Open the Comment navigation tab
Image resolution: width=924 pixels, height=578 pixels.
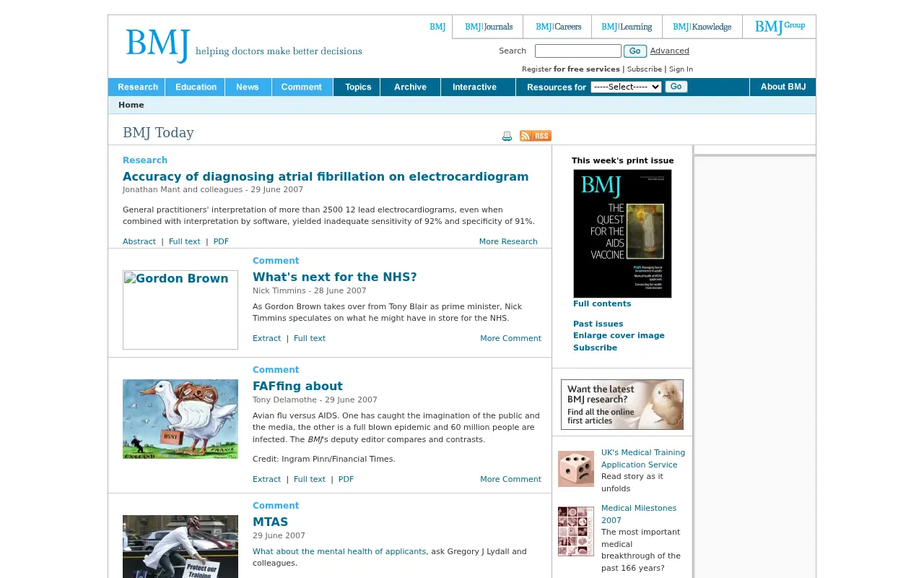(302, 87)
